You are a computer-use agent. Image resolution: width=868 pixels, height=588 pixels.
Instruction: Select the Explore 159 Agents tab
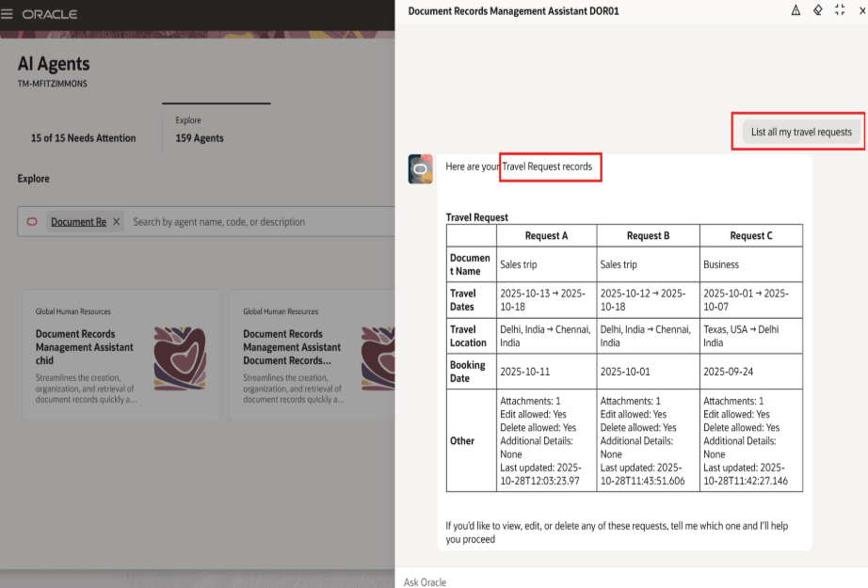(200, 138)
